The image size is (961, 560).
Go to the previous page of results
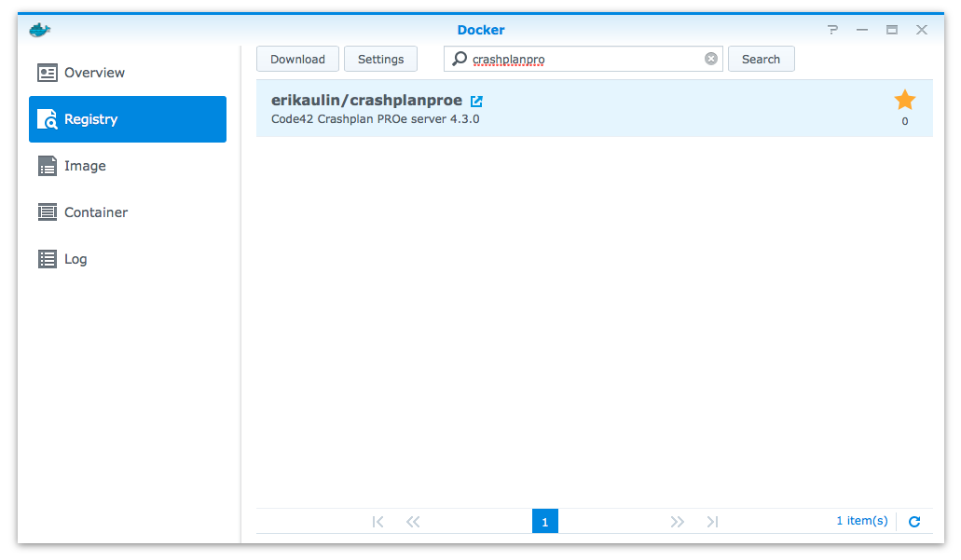(x=413, y=522)
